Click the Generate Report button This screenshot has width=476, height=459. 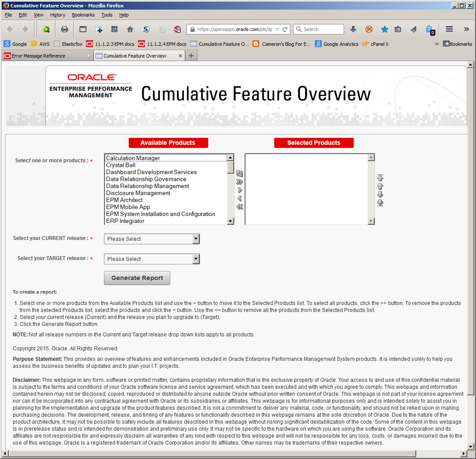pos(137,278)
